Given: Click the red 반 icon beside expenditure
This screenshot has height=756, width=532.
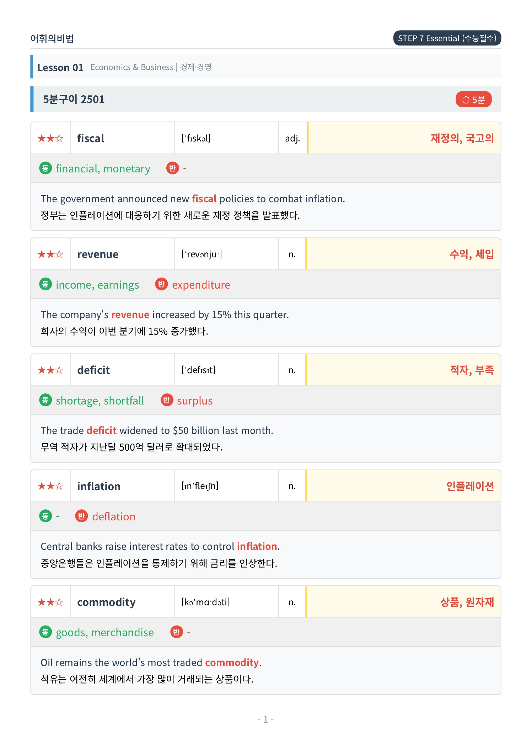Looking at the screenshot, I should tap(161, 284).
